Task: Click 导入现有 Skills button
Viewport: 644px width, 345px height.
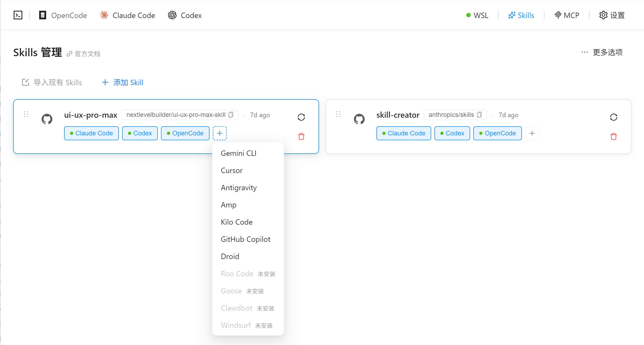Action: tap(52, 82)
